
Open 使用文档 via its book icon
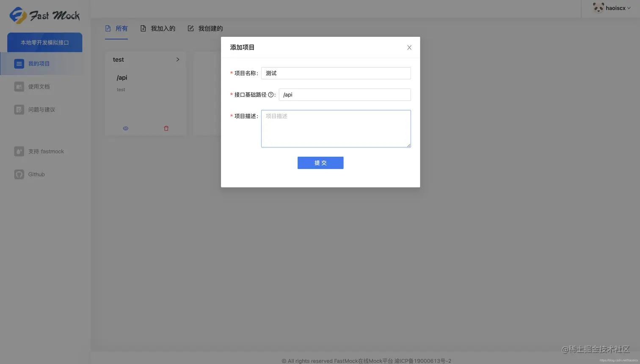pos(19,86)
